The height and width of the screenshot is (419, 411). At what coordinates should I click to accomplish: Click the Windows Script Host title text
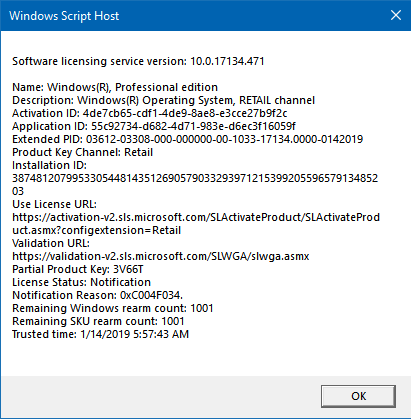pos(64,16)
